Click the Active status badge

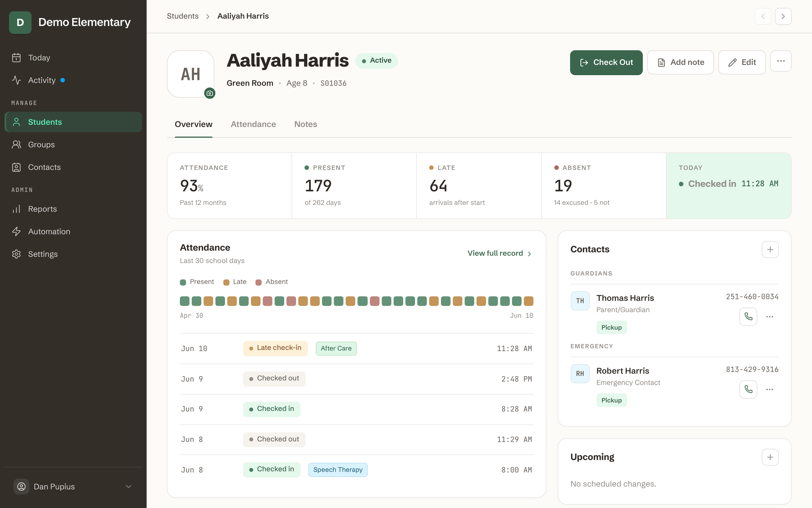click(x=376, y=61)
